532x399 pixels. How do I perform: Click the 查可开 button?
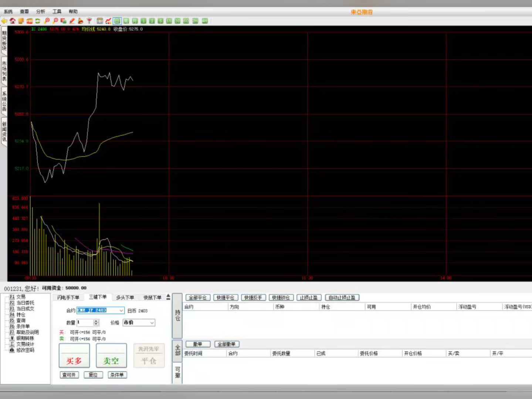click(69, 375)
